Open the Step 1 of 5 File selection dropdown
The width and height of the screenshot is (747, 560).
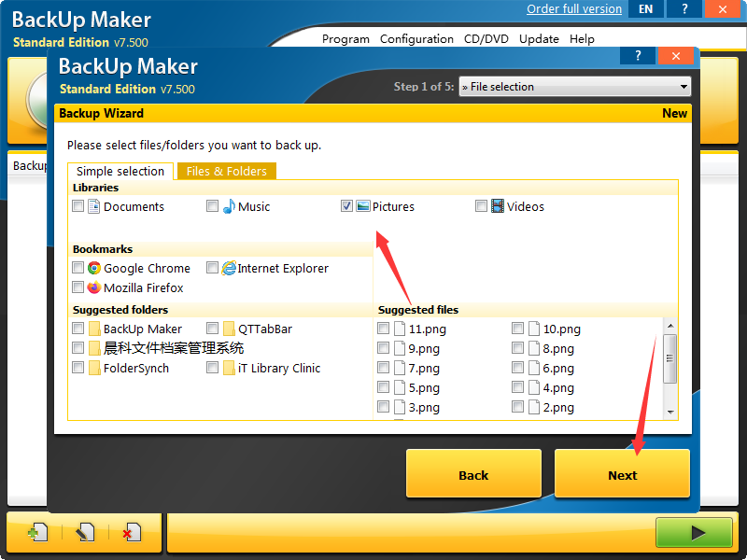[x=574, y=87]
